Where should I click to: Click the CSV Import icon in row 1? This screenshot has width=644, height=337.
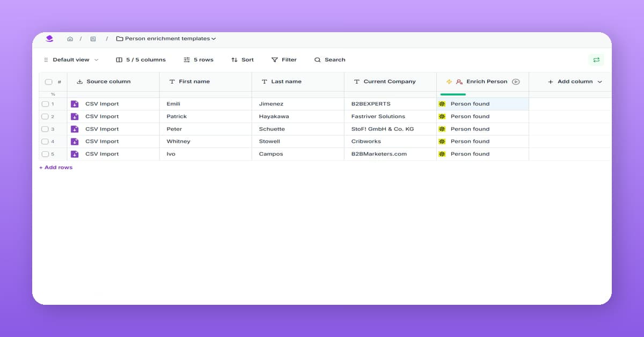click(x=75, y=104)
